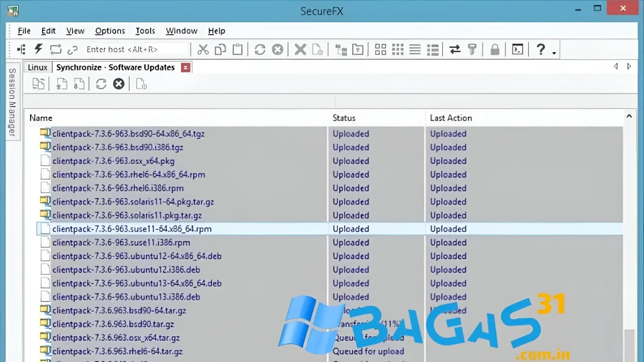Select clientpack-7.3.6-963.bsd90.i386.tgz
Screen dimensions: 644x362
click(x=118, y=147)
